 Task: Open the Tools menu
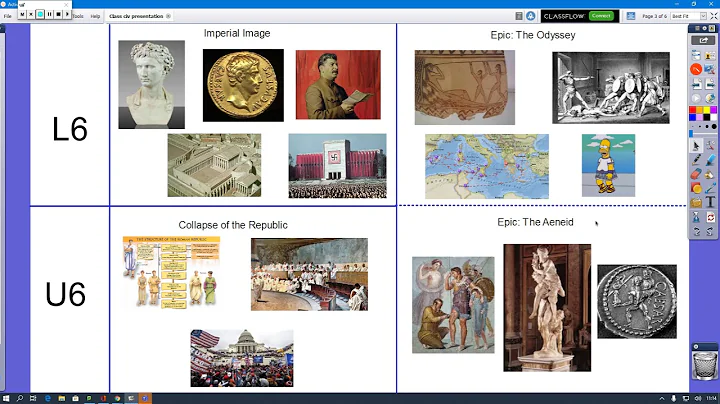[x=79, y=16]
